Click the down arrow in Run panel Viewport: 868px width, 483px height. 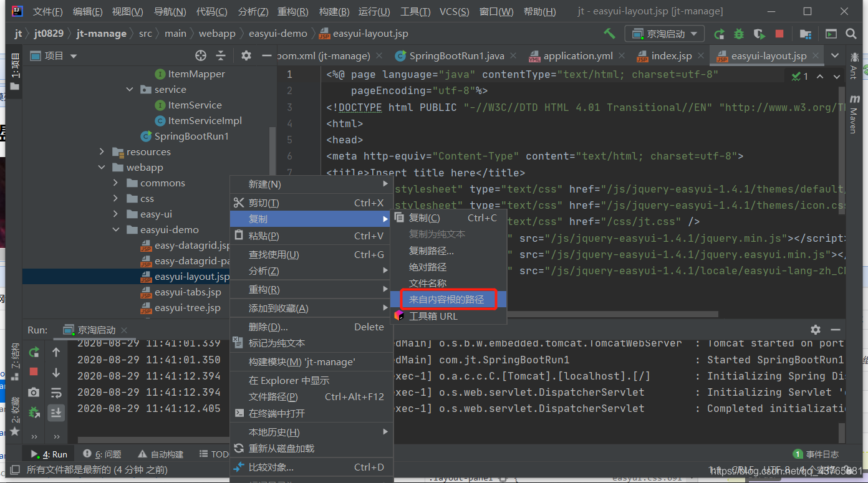coord(56,372)
